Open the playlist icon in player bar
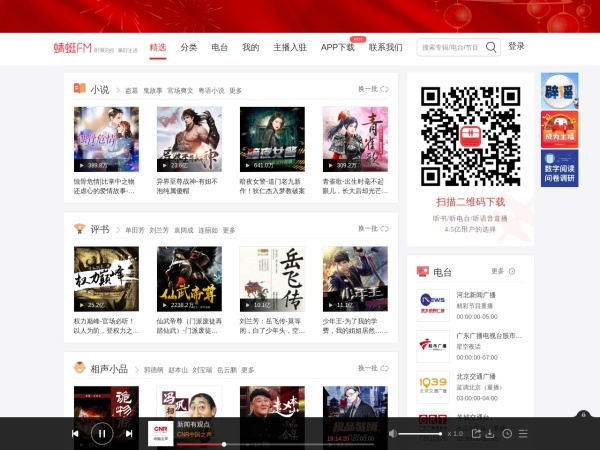600x450 pixels. point(524,433)
